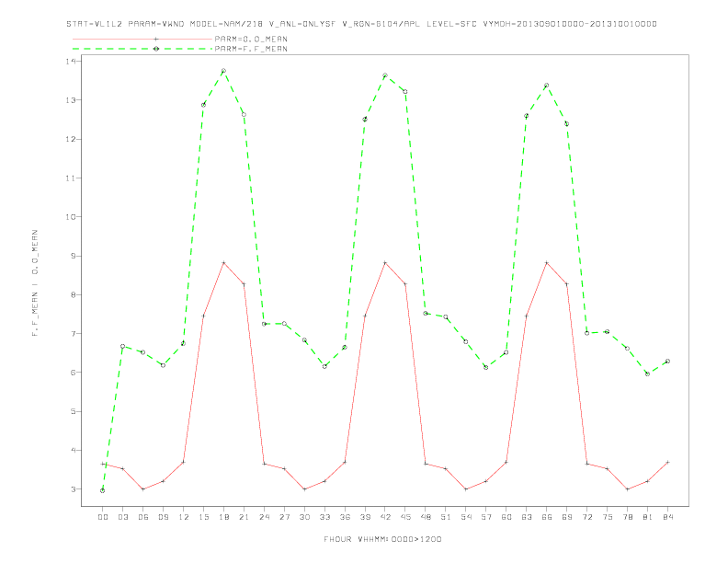The height and width of the screenshot is (563, 728).
Task: Click x-axis tick label 03
Action: pos(122,517)
